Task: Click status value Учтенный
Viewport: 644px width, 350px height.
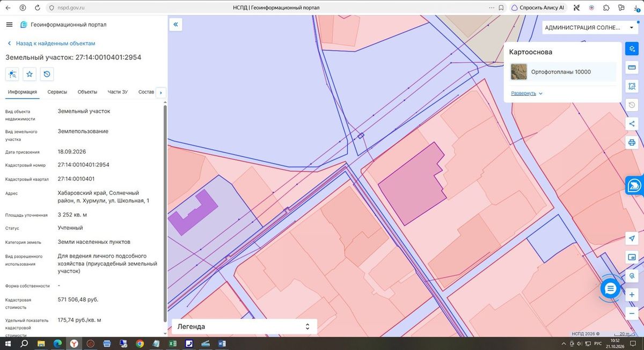Action: [70, 228]
